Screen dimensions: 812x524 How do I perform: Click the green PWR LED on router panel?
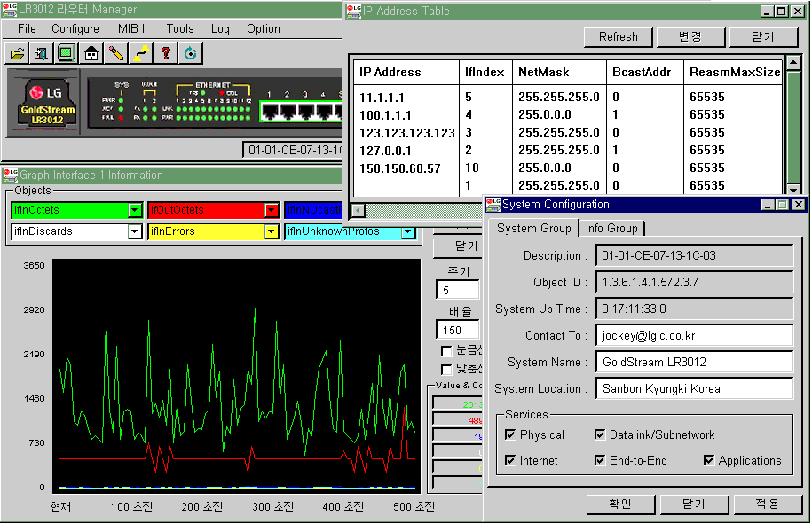point(121,100)
